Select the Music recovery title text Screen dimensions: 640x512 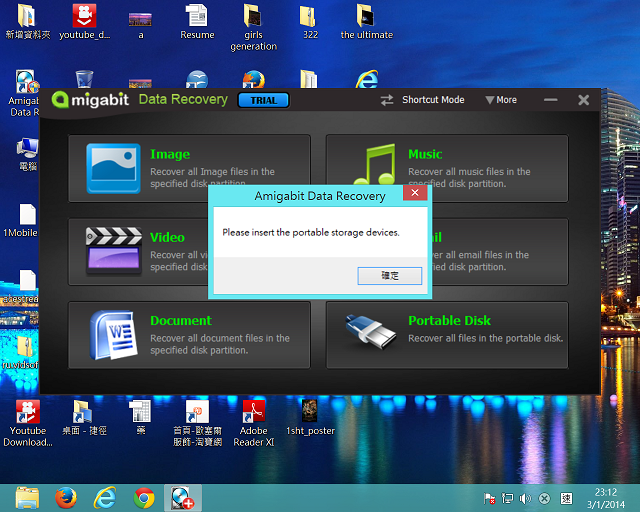pos(425,154)
